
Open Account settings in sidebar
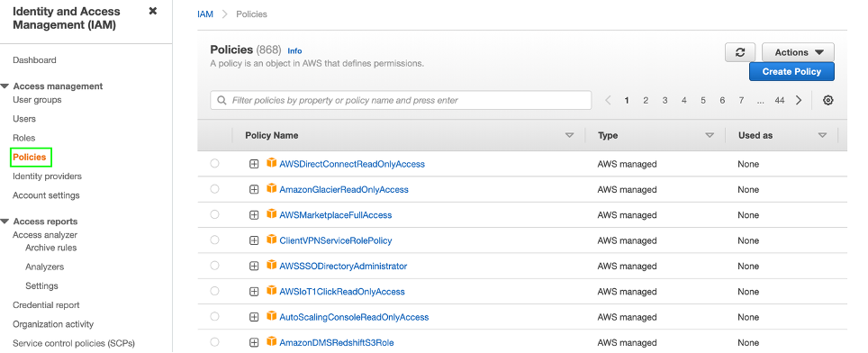(x=46, y=195)
